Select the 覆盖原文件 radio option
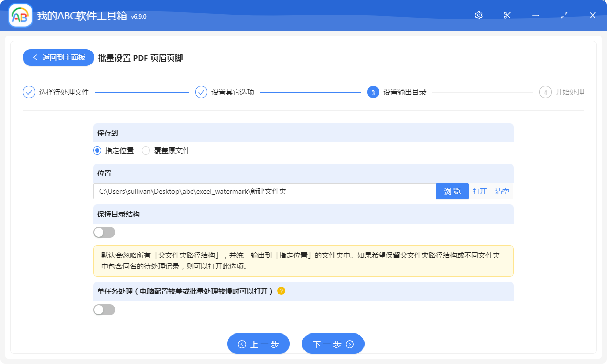 point(146,150)
